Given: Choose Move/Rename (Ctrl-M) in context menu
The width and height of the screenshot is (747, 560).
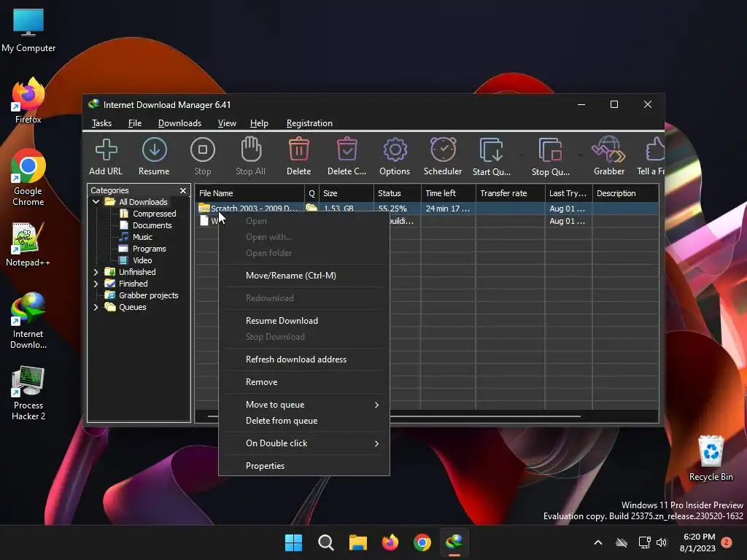Looking at the screenshot, I should pyautogui.click(x=304, y=276).
